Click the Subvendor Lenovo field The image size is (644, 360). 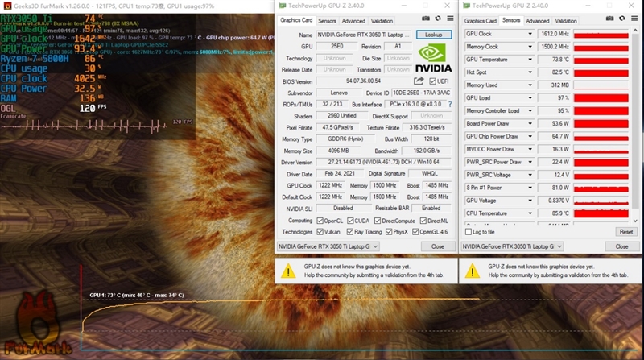coord(339,93)
